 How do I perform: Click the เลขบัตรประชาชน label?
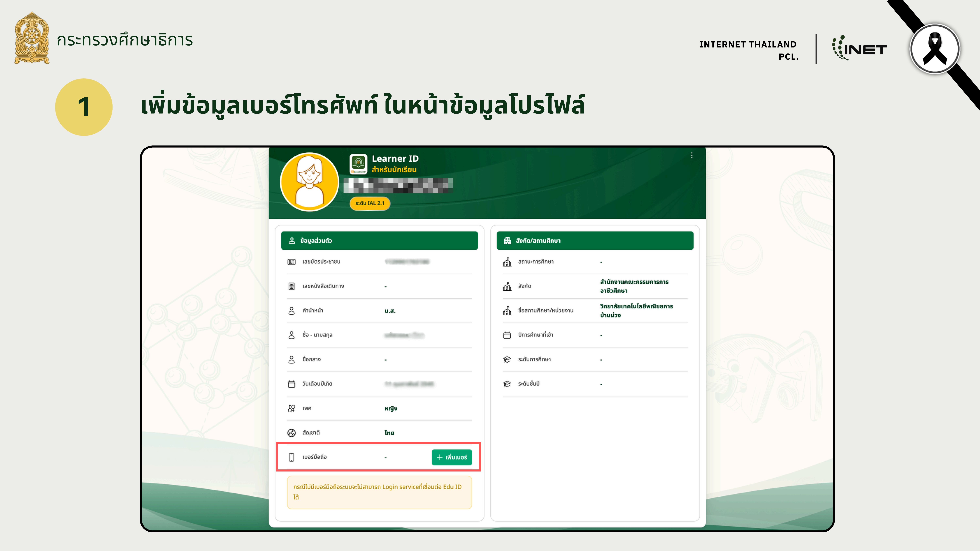pyautogui.click(x=321, y=262)
